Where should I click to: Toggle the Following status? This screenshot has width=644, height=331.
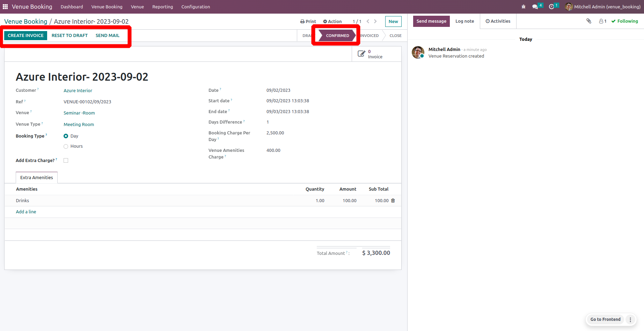(x=625, y=21)
